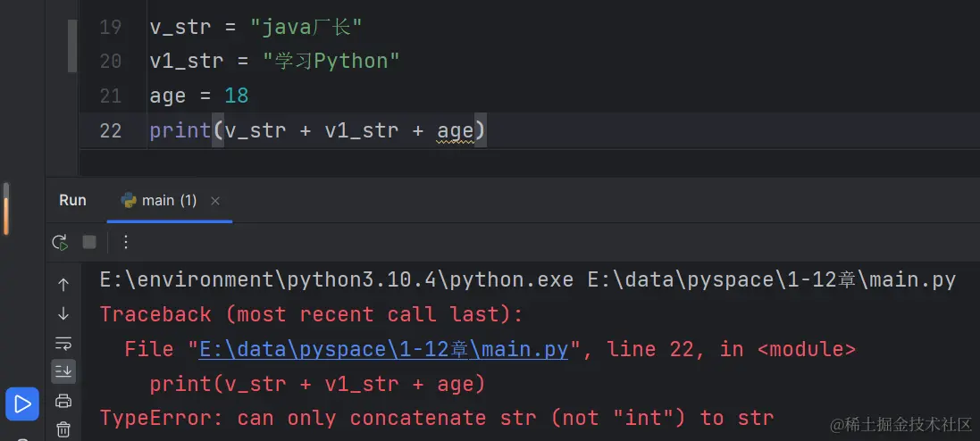Click the print keyword on line 22
This screenshot has height=441, width=980.
coord(180,131)
